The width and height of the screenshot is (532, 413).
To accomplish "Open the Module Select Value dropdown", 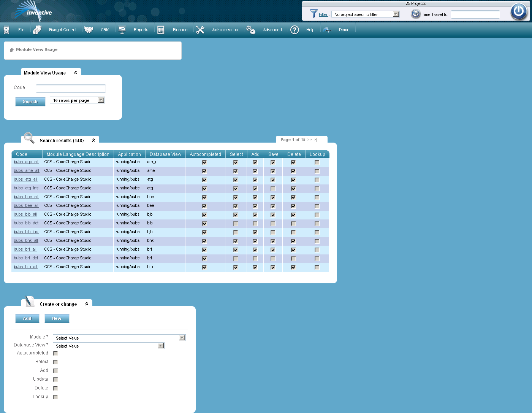I will (x=182, y=337).
